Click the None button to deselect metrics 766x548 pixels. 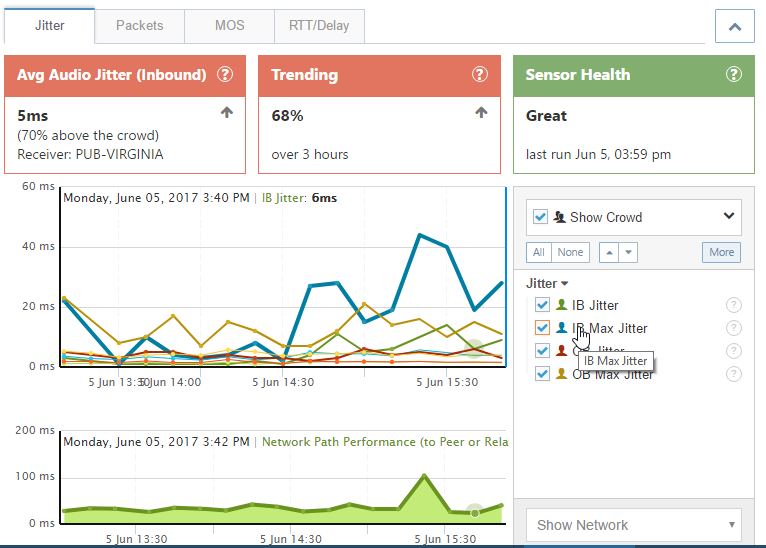[x=570, y=252]
